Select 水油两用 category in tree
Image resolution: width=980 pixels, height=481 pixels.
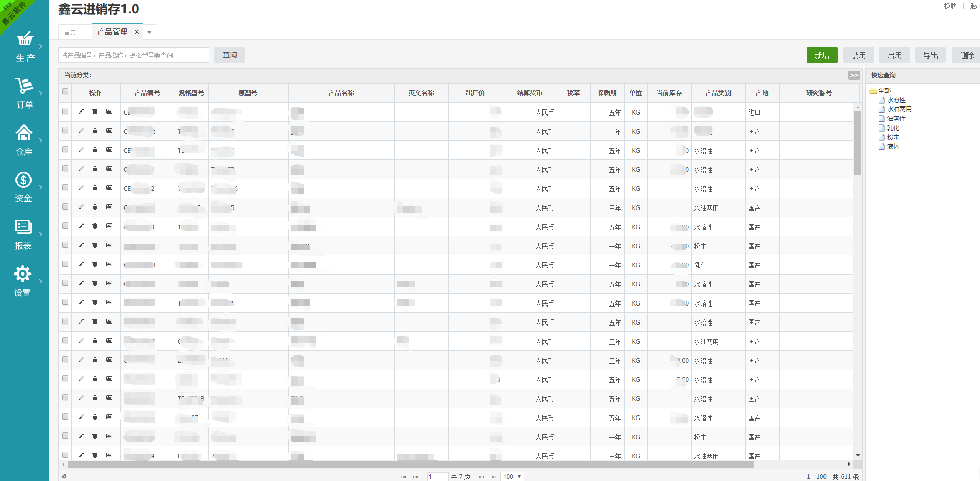coord(899,109)
